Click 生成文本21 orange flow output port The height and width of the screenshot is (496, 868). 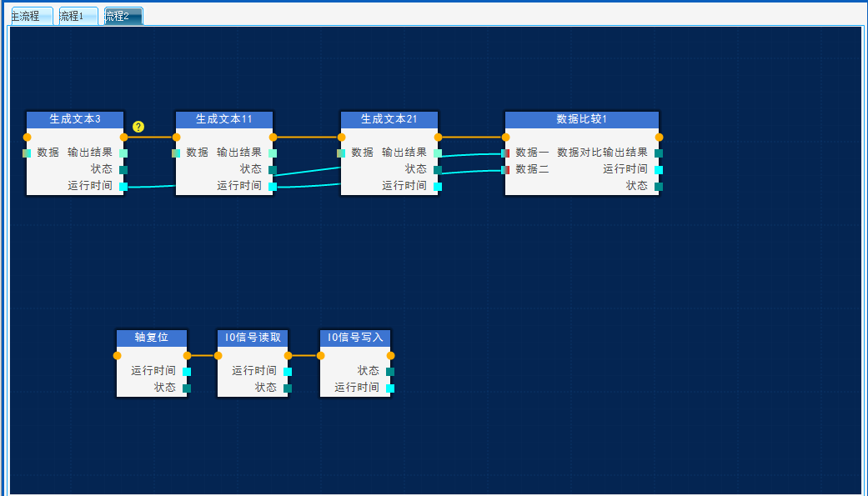[438, 138]
